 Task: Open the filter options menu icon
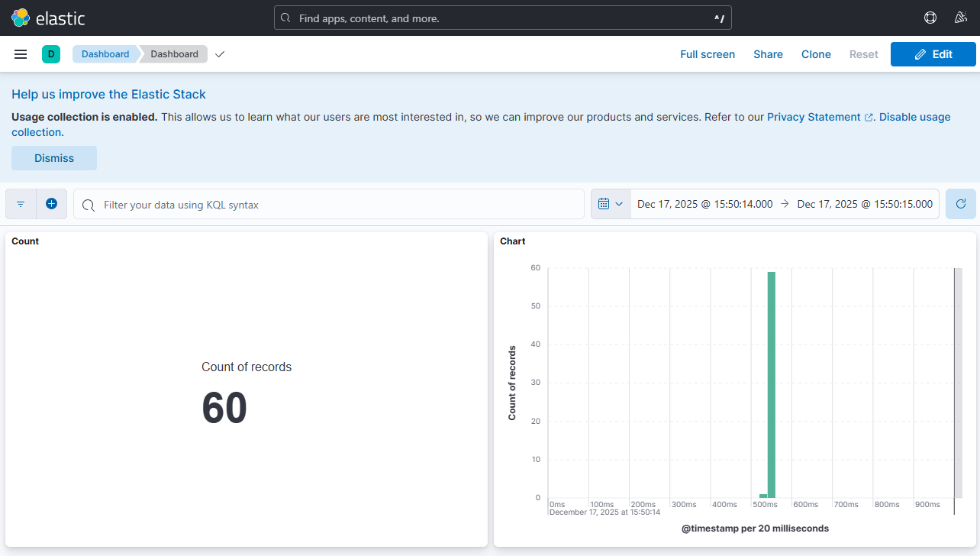point(21,204)
